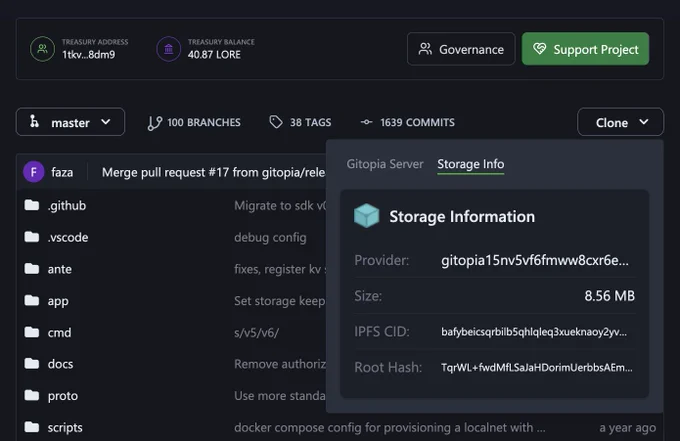The image size is (680, 441).
Task: Open the 's/v5/v6/' commit message
Action: [256, 333]
